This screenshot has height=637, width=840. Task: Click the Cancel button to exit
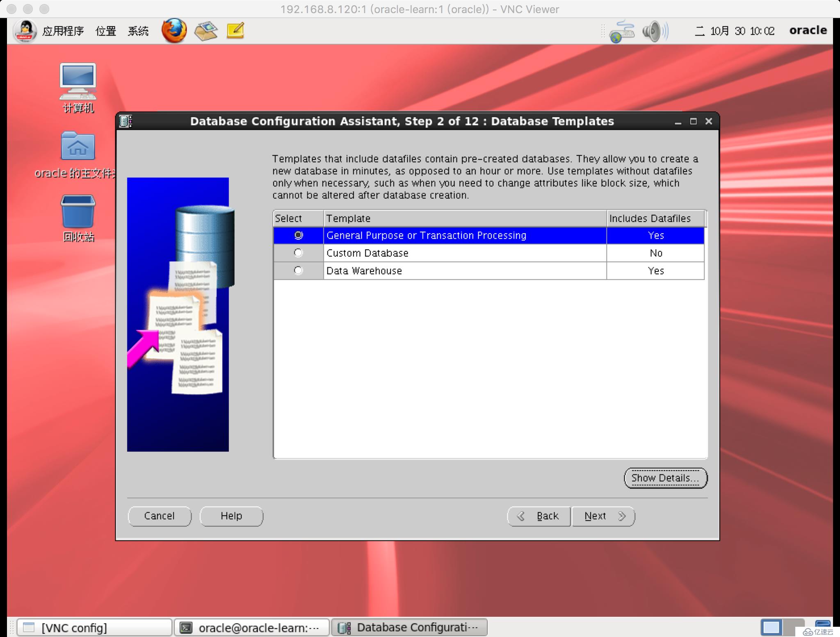160,515
